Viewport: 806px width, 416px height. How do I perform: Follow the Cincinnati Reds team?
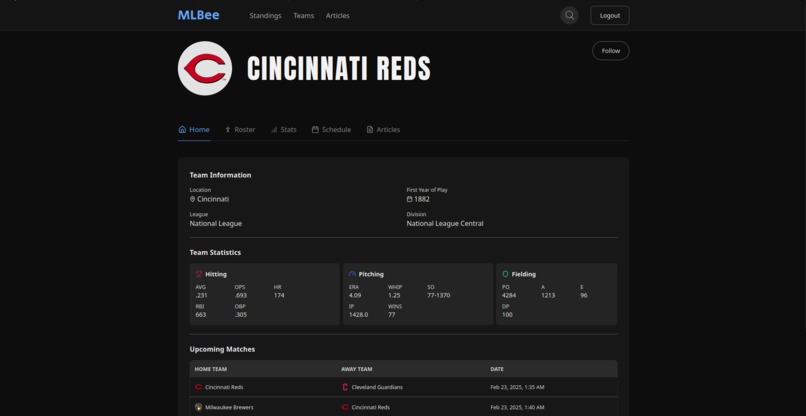point(611,51)
